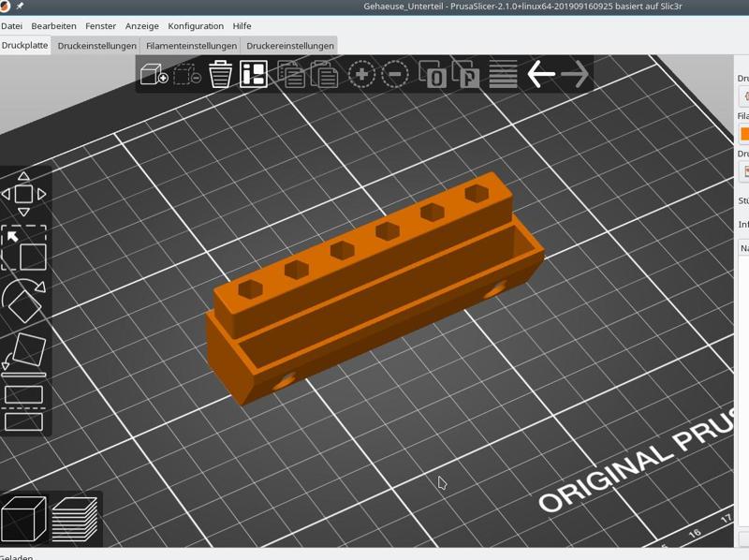The width and height of the screenshot is (749, 560).
Task: Select the Cut tool
Action: coord(24,408)
